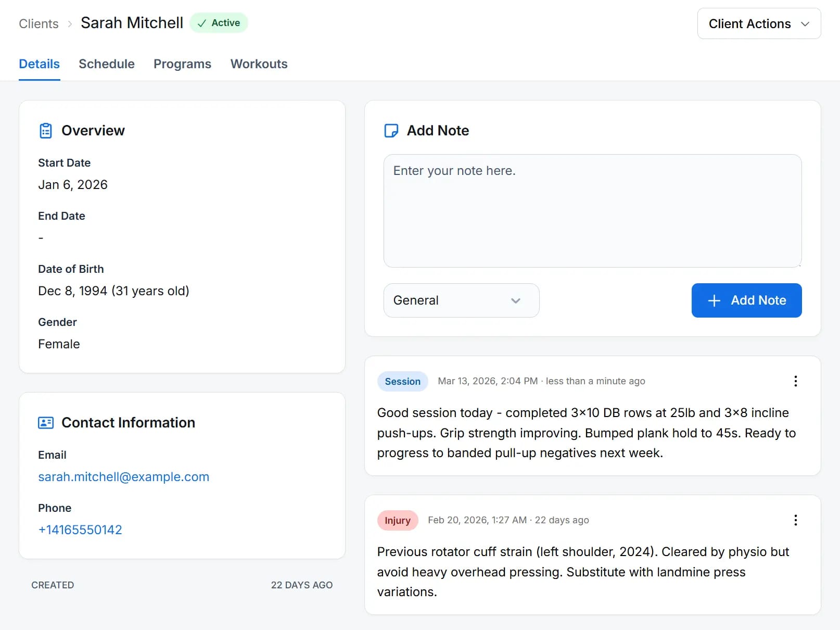Open the Injury note options menu
Screen dimensions: 840x630
coord(795,520)
